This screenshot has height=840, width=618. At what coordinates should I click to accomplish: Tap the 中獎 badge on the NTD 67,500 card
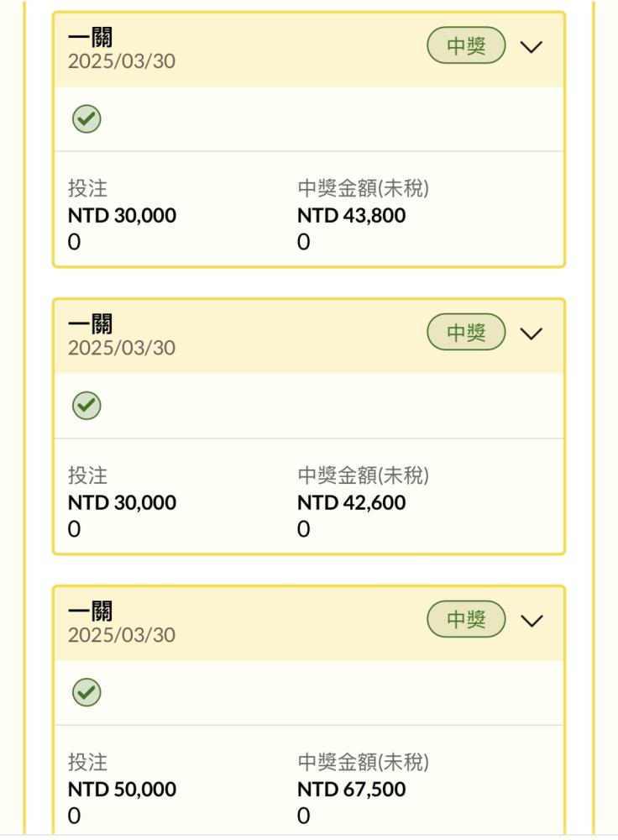click(x=467, y=620)
